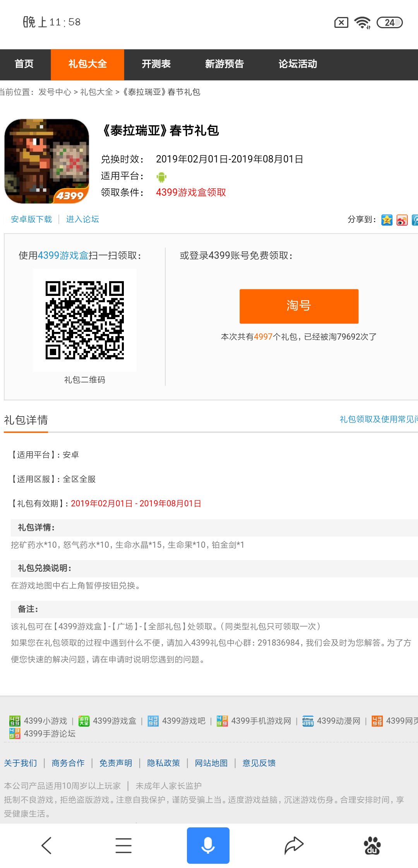This screenshot has height=868, width=418.
Task: Open the 进入论坛 link
Action: click(x=82, y=219)
